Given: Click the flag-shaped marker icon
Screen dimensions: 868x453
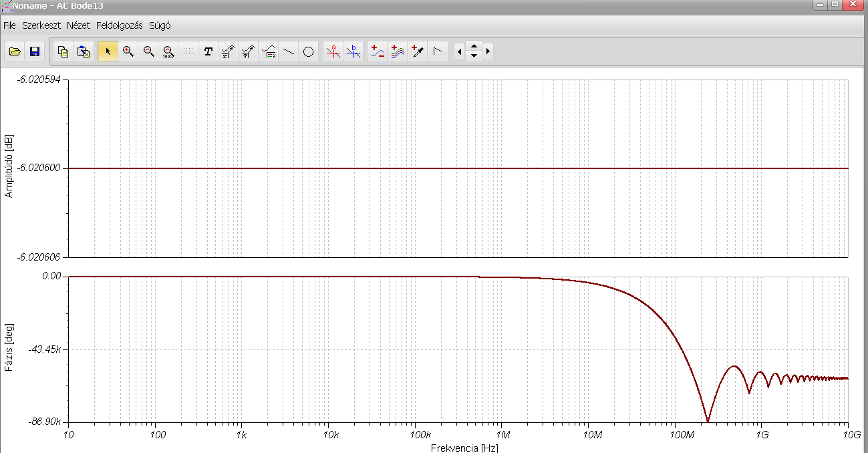Looking at the screenshot, I should pyautogui.click(x=438, y=51).
